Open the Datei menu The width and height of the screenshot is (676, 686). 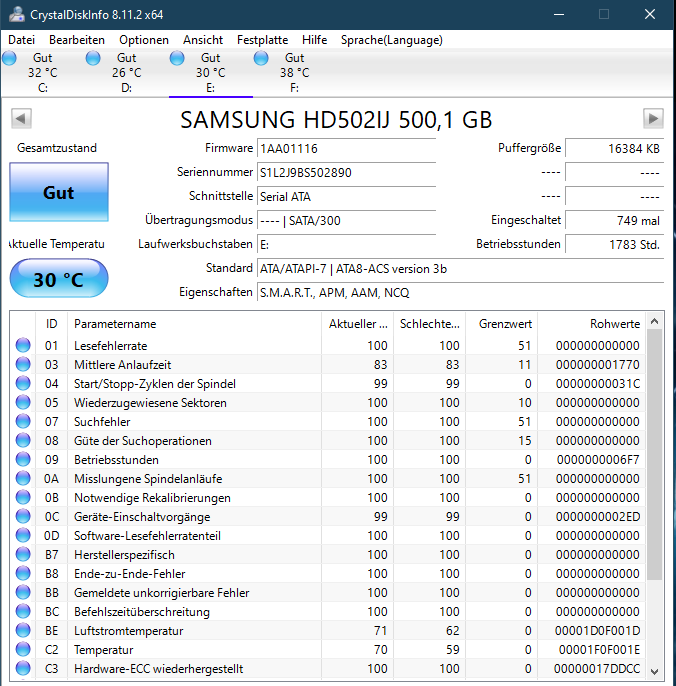pos(21,40)
